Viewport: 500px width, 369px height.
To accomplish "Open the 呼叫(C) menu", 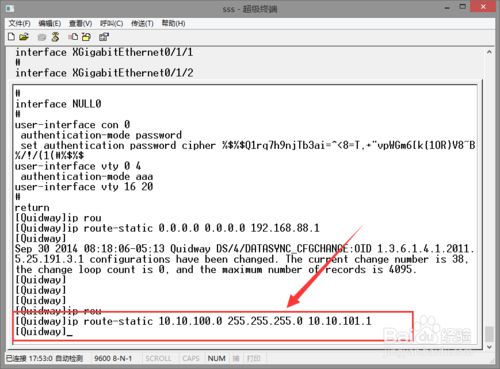I will [111, 23].
